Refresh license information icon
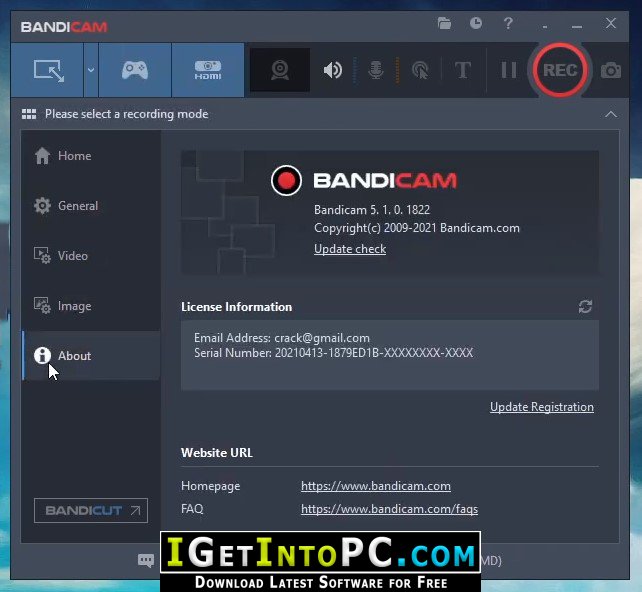 pos(585,307)
